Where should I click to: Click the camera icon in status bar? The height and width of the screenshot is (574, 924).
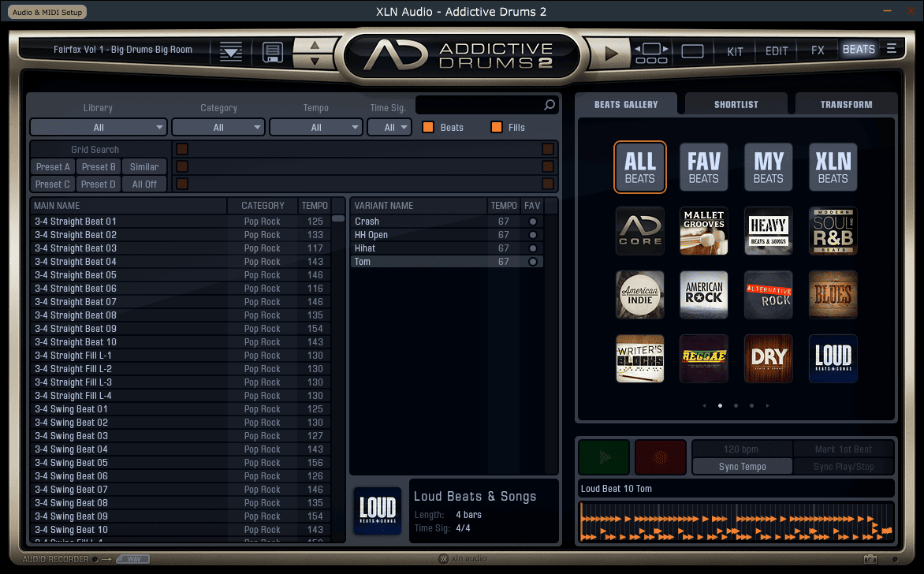870,559
